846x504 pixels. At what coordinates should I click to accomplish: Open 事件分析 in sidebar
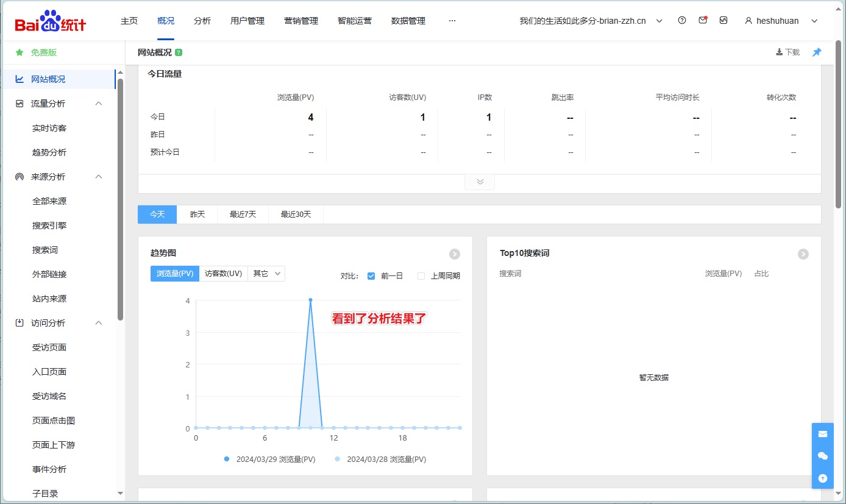(x=49, y=469)
